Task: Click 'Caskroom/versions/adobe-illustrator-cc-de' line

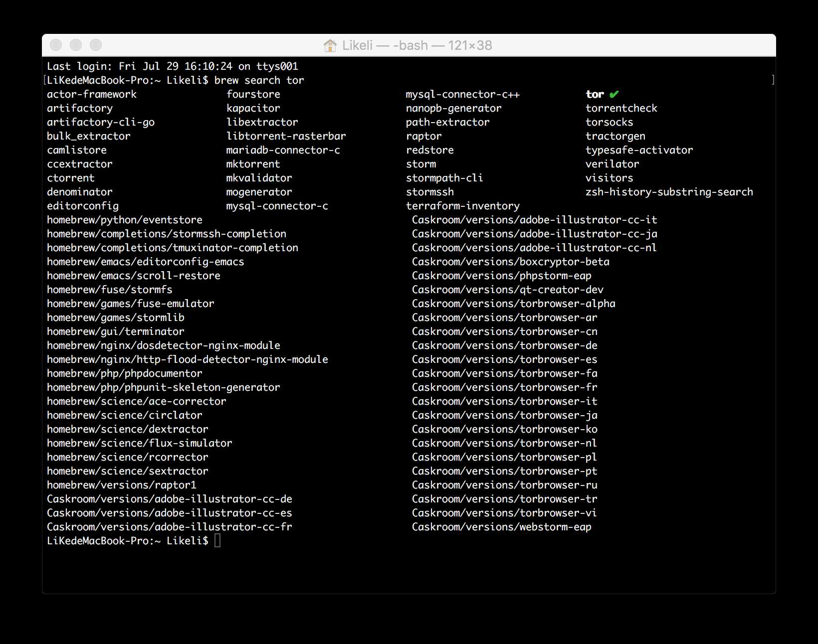Action: point(170,499)
